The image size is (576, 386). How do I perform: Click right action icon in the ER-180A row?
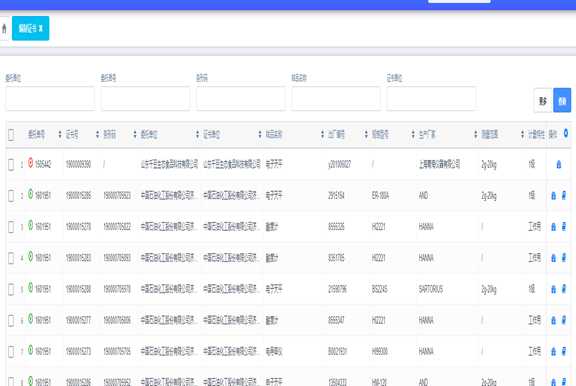pyautogui.click(x=564, y=196)
